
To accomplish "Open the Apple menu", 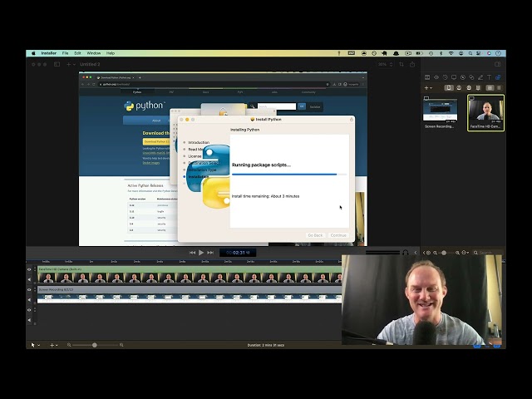I will 33,53.
